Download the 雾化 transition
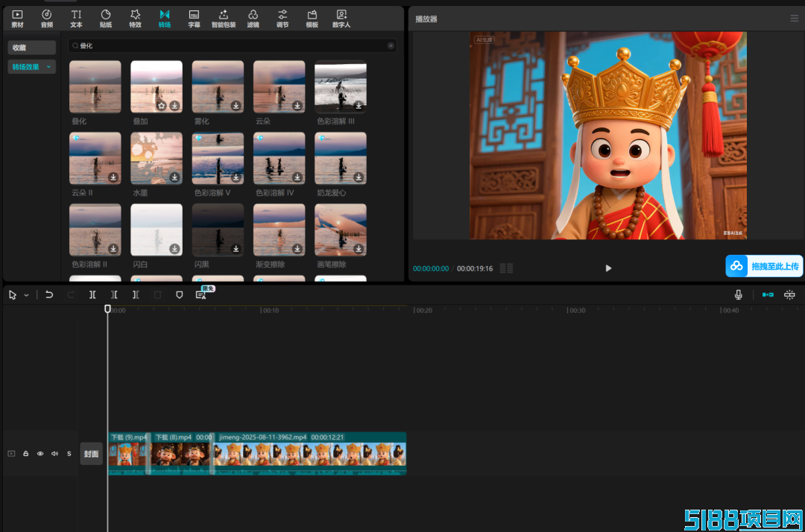Image resolution: width=805 pixels, height=532 pixels. pyautogui.click(x=236, y=106)
